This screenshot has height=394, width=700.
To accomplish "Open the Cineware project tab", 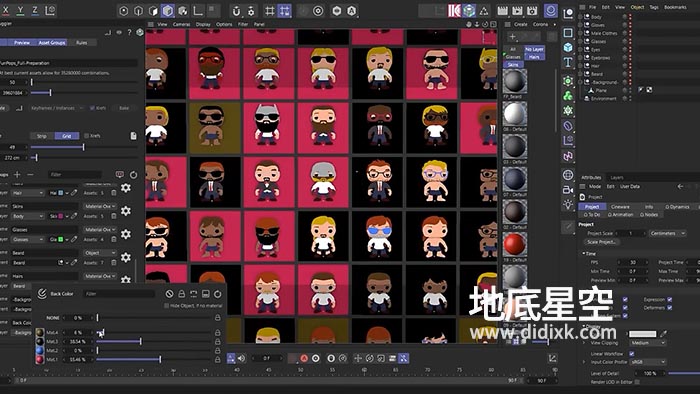I will (x=620, y=207).
